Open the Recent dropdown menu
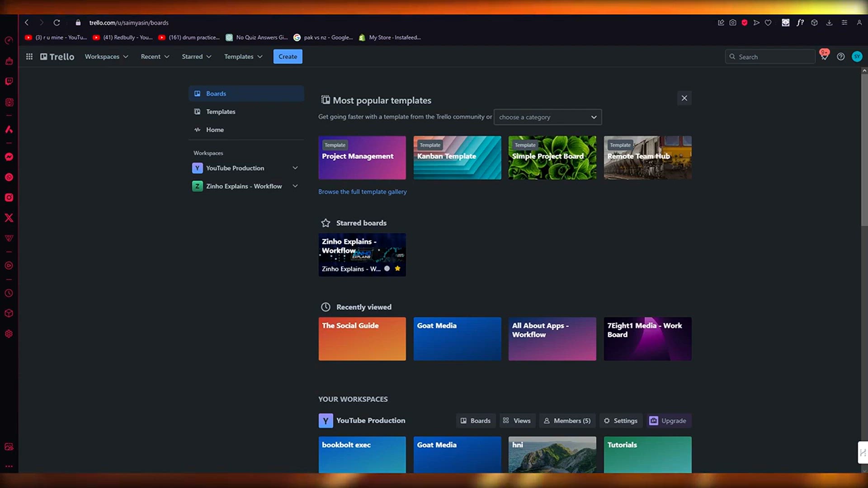This screenshot has height=488, width=868. (155, 56)
